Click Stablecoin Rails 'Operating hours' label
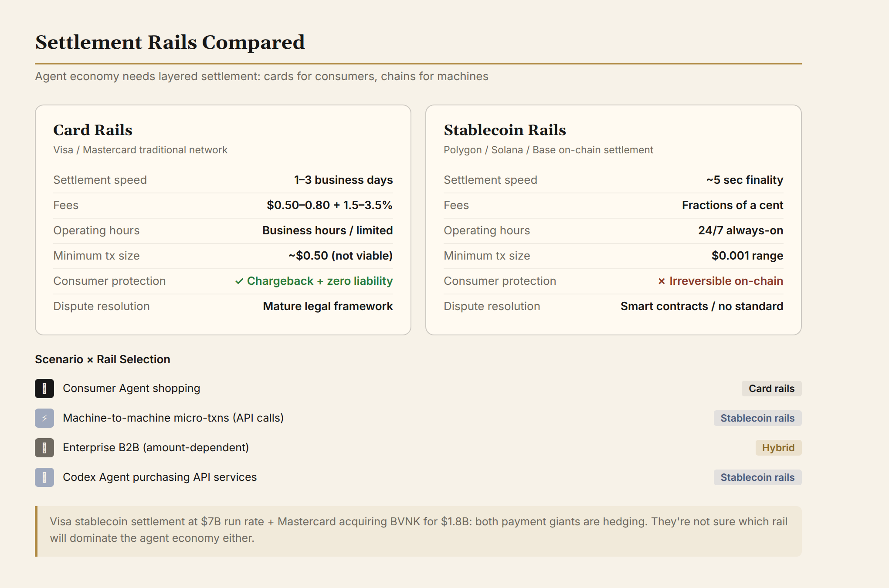The width and height of the screenshot is (889, 588). (x=487, y=230)
